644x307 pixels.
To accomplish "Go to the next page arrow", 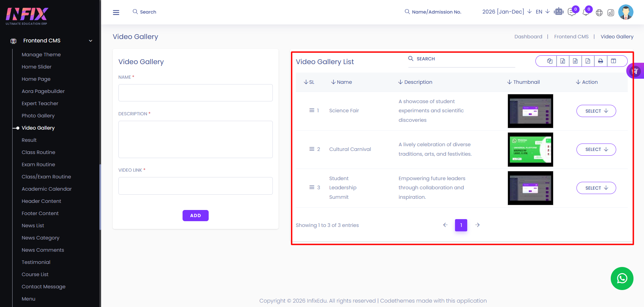I will (x=477, y=225).
